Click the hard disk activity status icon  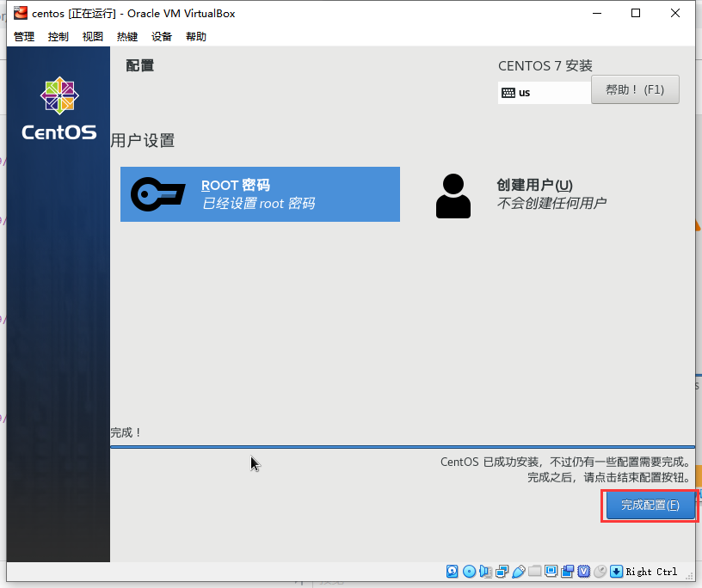(x=453, y=572)
